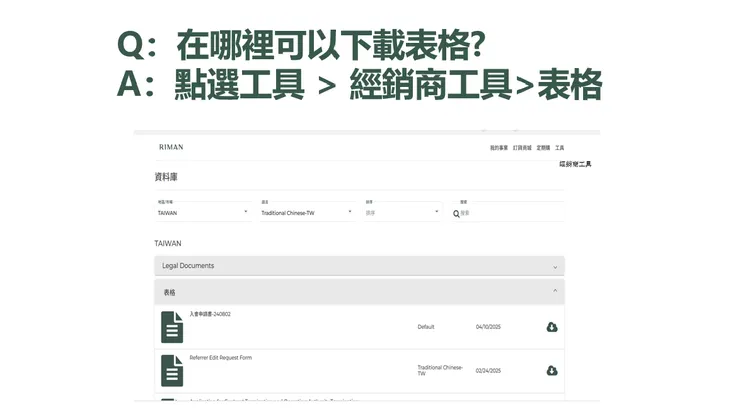Select 經銷商工具 submenu item
Image resolution: width=740 pixels, height=416 pixels.
[575, 164]
